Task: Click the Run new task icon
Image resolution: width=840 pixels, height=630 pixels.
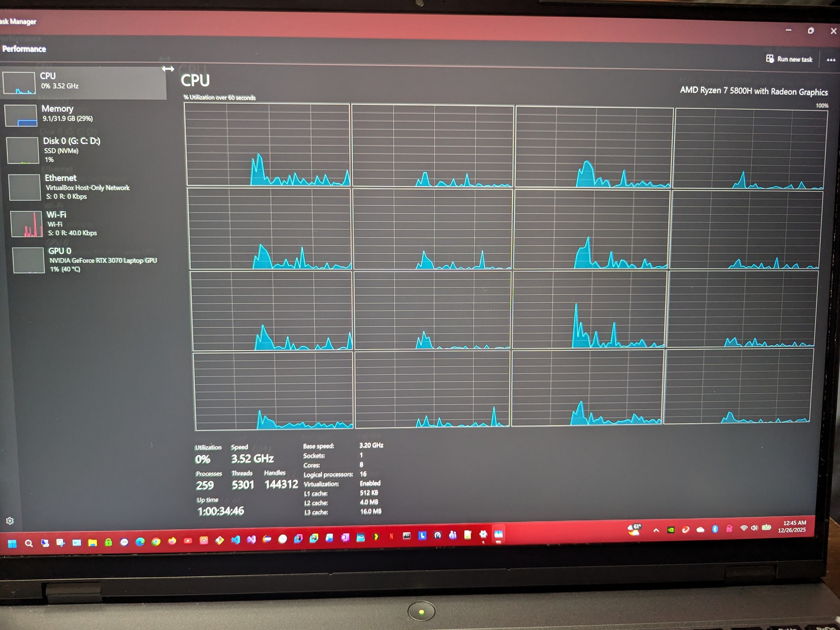Action: coord(770,59)
